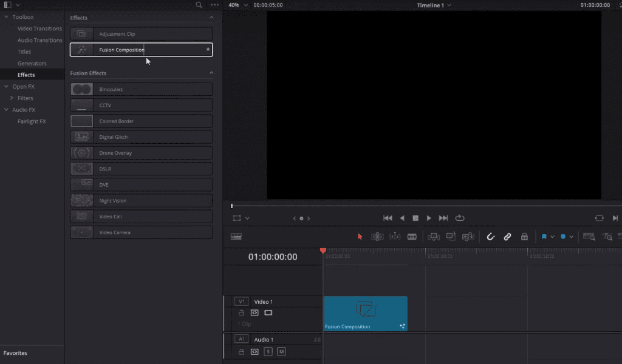Toggle auto select on Video 1 track
This screenshot has width=622, height=364.
point(255,313)
